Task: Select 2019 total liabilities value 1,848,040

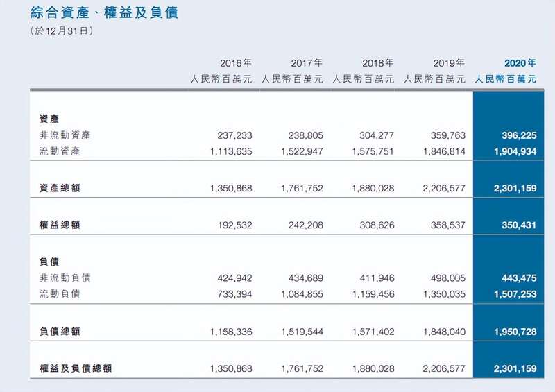Action: click(x=444, y=332)
